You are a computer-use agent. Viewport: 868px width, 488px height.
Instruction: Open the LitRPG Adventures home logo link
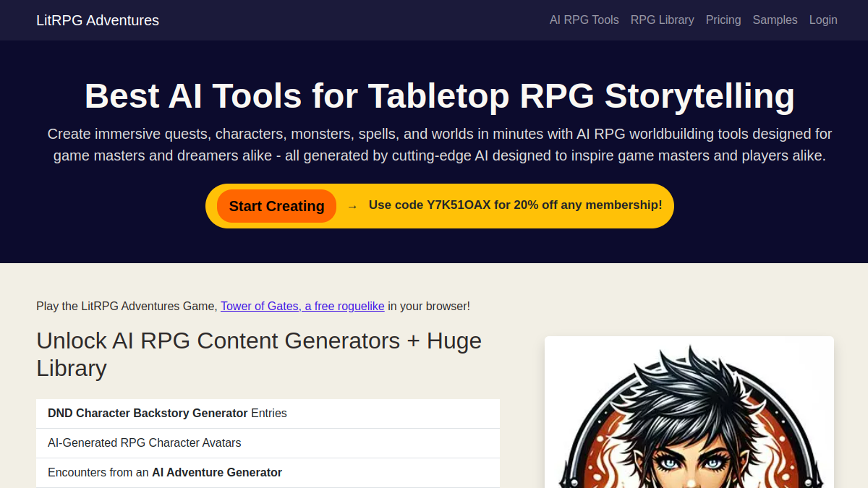click(98, 20)
